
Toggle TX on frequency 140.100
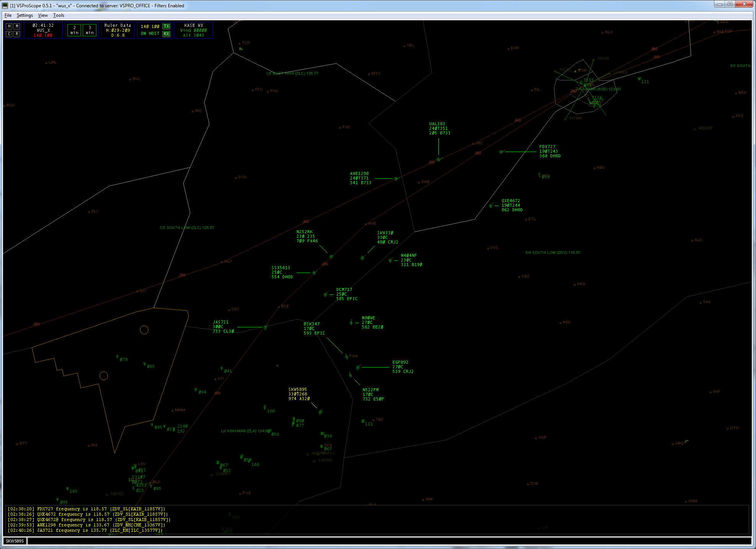(166, 26)
